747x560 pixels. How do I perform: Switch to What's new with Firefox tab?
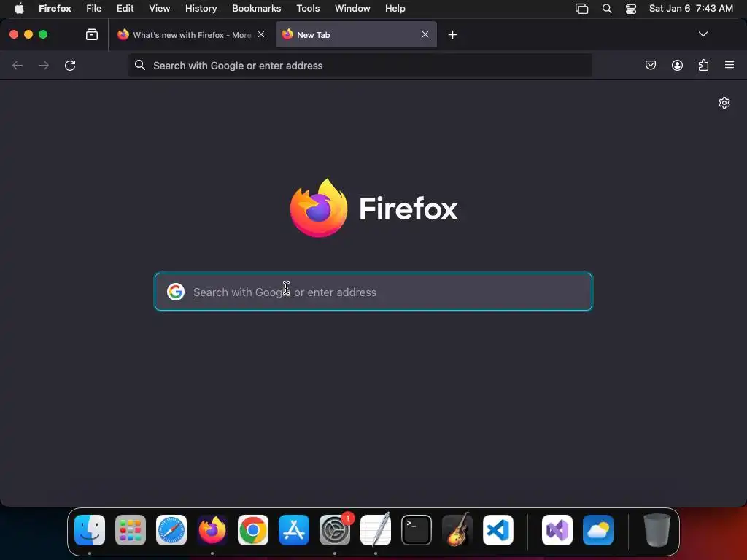pos(190,35)
